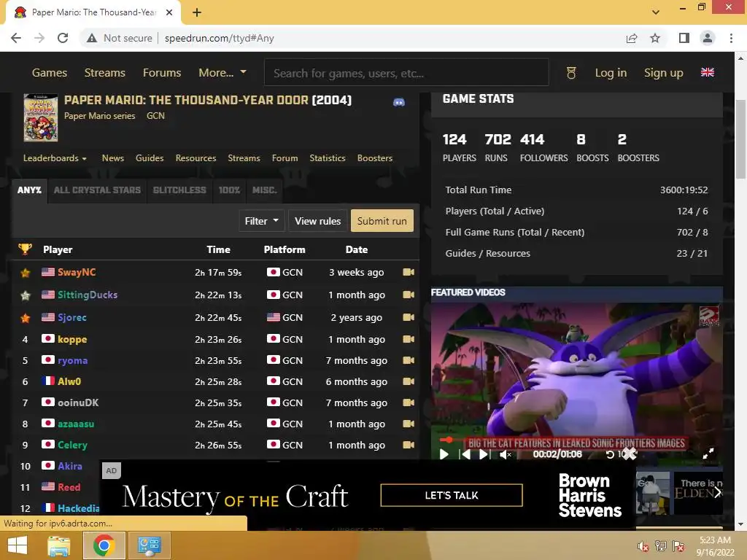Click the Not secure warning icon
Screen dimensions: 747x560
point(92,38)
